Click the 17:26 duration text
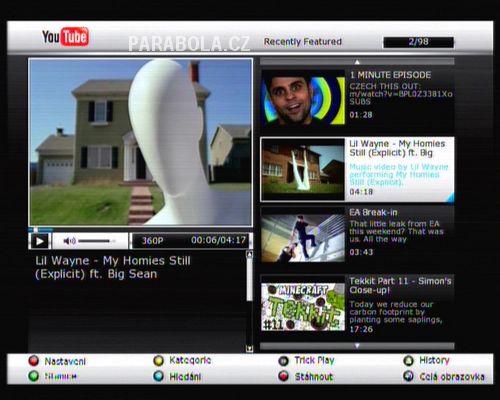 (361, 329)
